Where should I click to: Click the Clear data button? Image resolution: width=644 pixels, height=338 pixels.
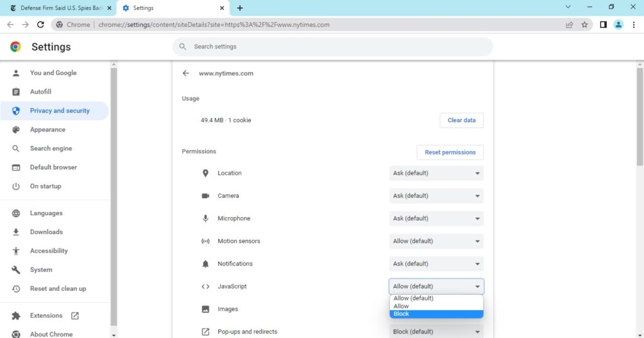[x=462, y=120]
